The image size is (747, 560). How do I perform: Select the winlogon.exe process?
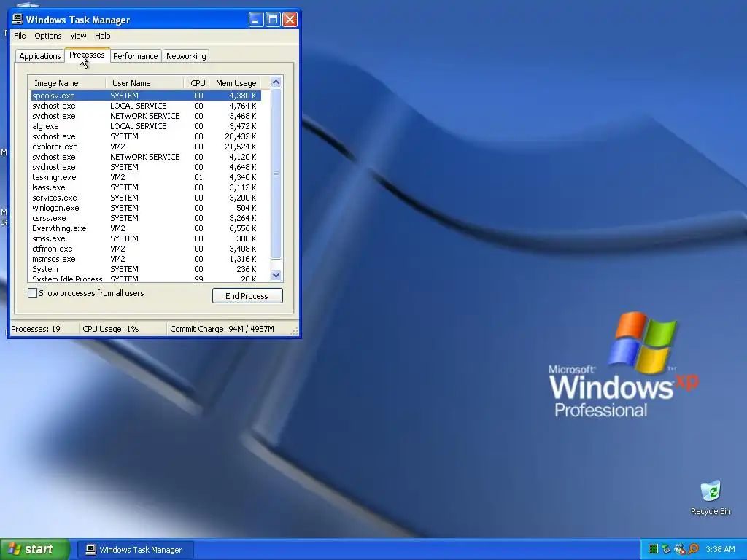pos(146,208)
